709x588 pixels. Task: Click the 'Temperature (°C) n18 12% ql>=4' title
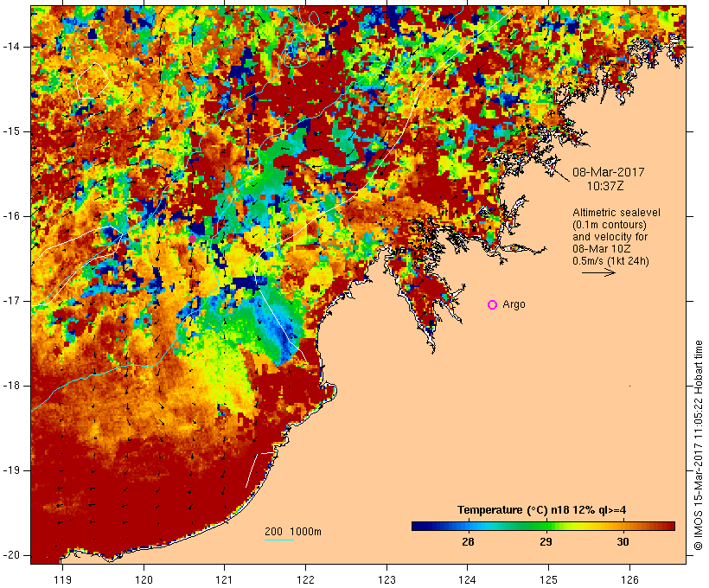click(x=542, y=510)
